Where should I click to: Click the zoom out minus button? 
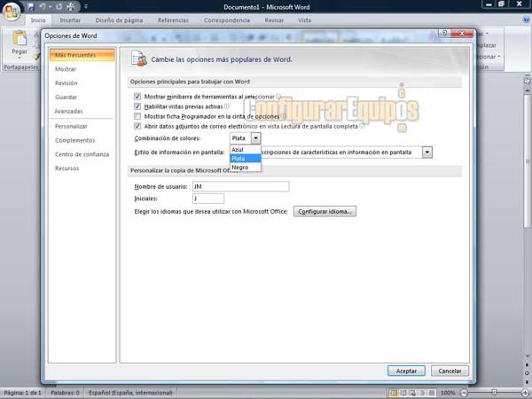[x=464, y=393]
